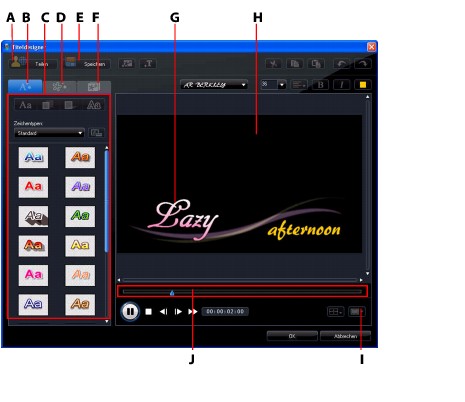Undo the last action

(x=342, y=64)
